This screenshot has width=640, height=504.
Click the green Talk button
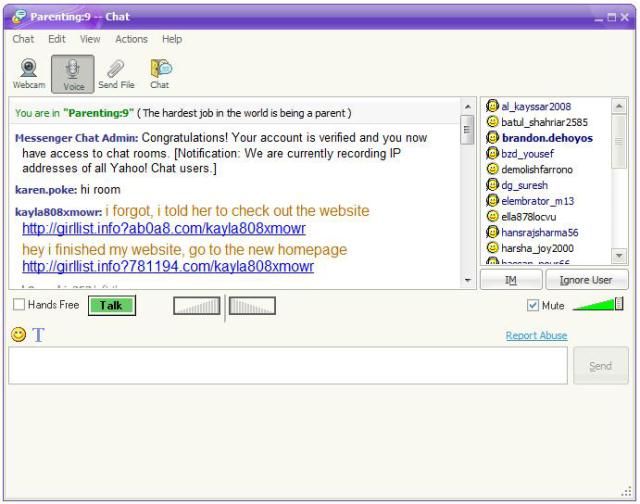coord(112,306)
